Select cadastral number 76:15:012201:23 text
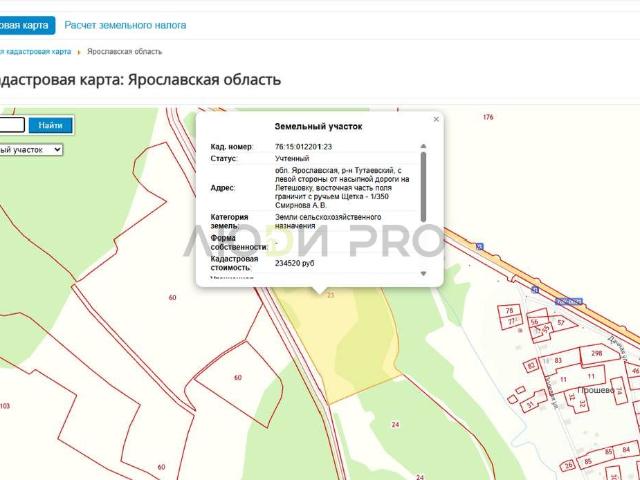This screenshot has width=640, height=480. 303,147
